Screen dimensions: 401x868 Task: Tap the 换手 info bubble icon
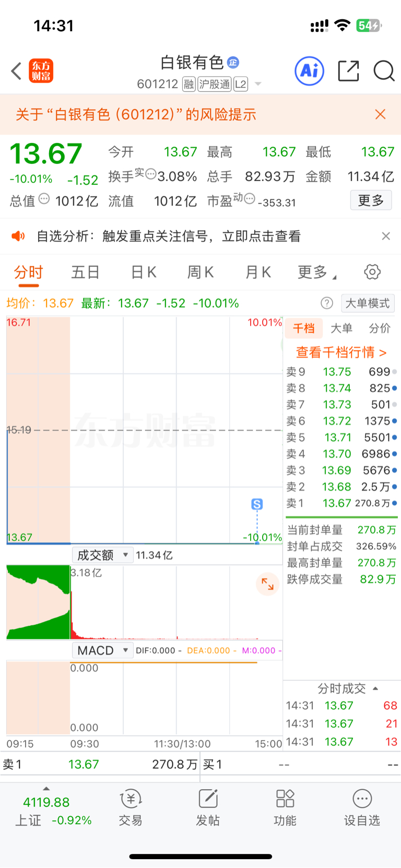click(x=151, y=174)
